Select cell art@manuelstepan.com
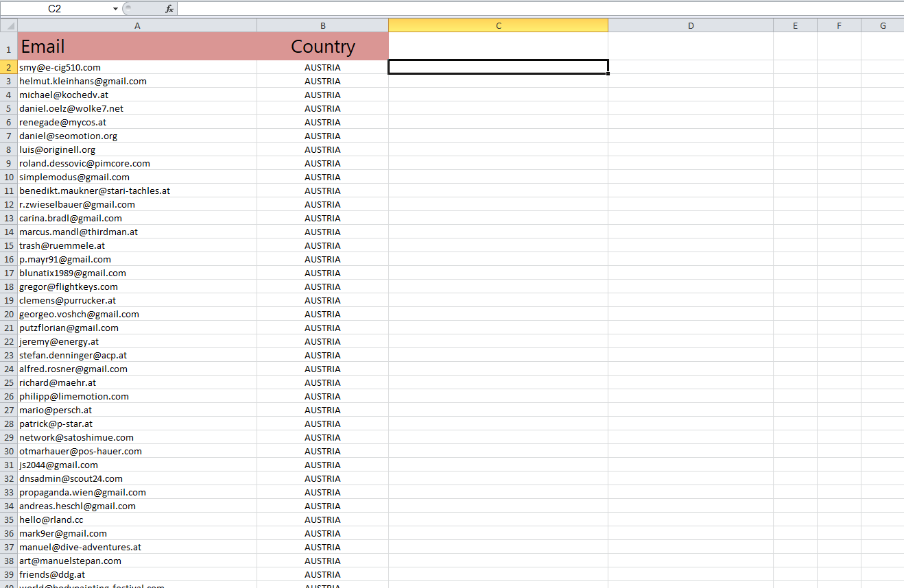904x588 pixels. [x=137, y=561]
